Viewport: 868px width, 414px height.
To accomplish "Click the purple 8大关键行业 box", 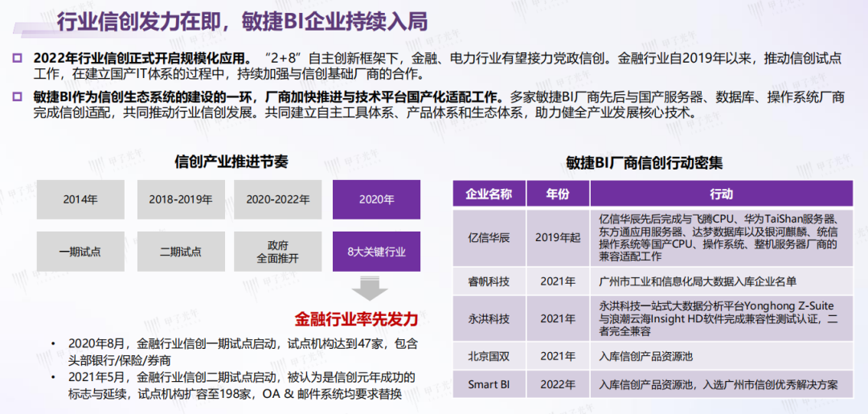I will point(376,252).
